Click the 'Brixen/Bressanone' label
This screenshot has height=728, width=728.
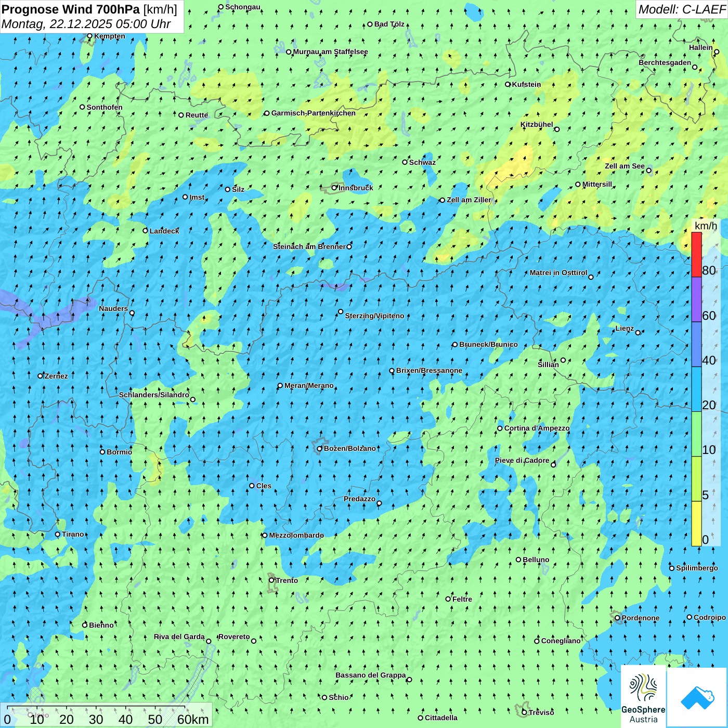point(429,371)
